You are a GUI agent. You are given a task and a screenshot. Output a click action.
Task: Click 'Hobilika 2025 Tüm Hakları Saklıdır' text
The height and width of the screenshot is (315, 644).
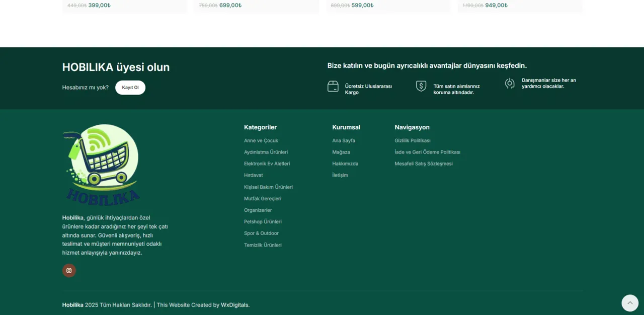[x=107, y=305]
